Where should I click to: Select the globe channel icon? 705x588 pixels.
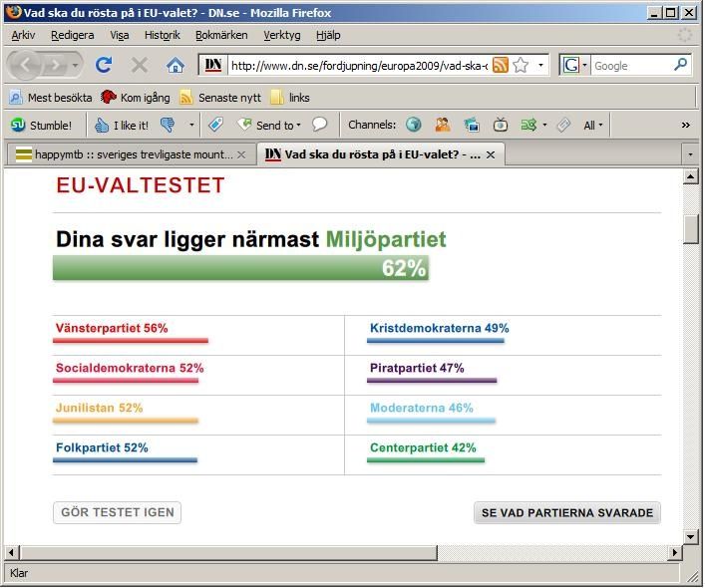pyautogui.click(x=413, y=125)
